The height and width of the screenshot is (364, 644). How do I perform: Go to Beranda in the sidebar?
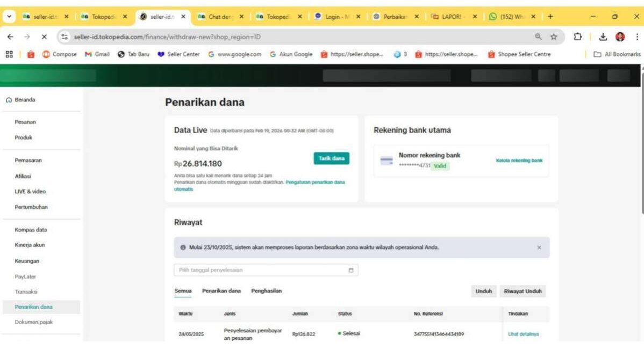pos(25,100)
